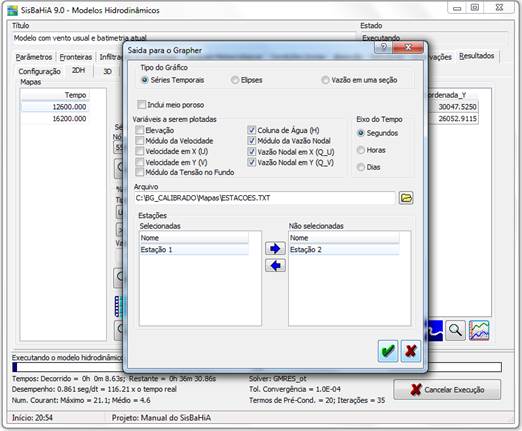Click the red X cancel icon in dialog
This screenshot has height=431, width=522.
[x=411, y=351]
